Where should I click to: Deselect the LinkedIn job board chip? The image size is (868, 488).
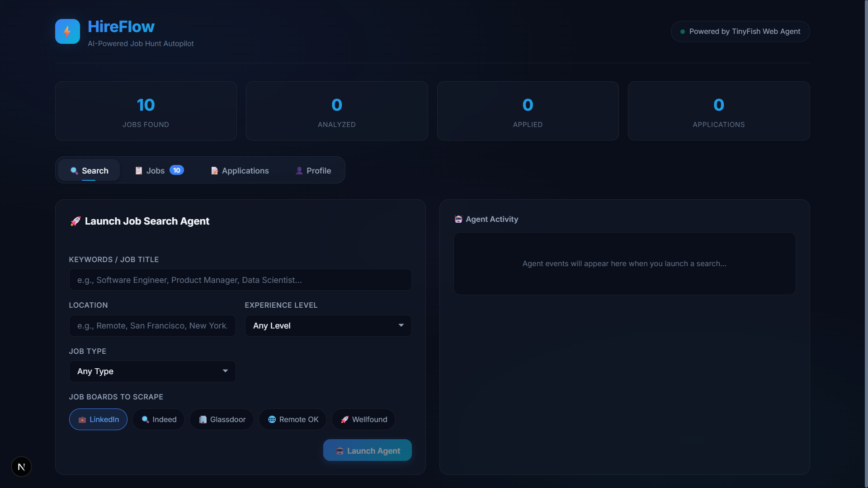pos(98,419)
